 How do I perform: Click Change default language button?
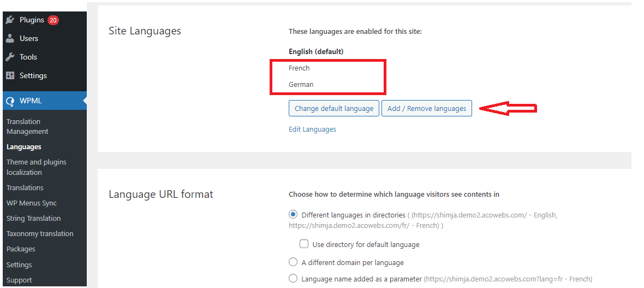pos(334,109)
